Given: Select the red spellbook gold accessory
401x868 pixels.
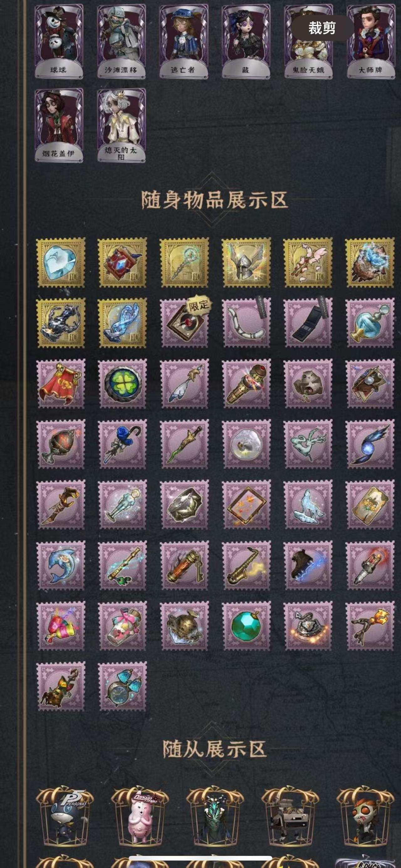Looking at the screenshot, I should click(x=122, y=263).
